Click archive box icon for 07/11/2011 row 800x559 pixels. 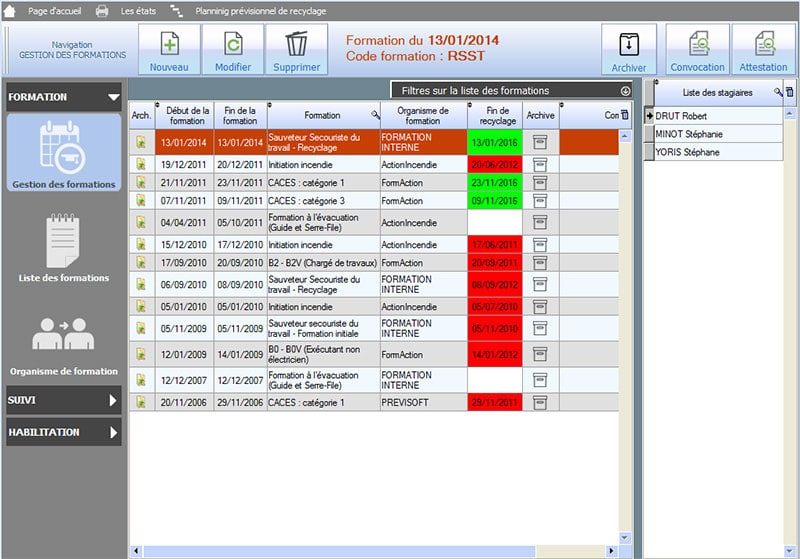pos(540,200)
